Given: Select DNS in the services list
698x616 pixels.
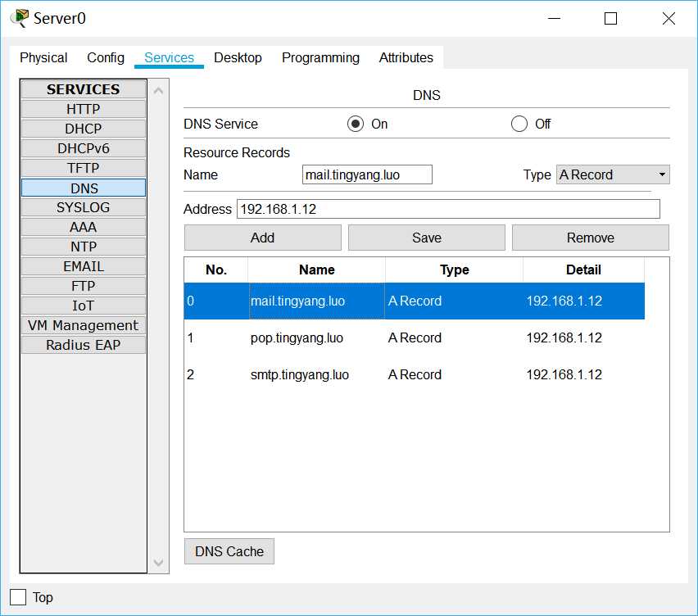Looking at the screenshot, I should click(84, 188).
